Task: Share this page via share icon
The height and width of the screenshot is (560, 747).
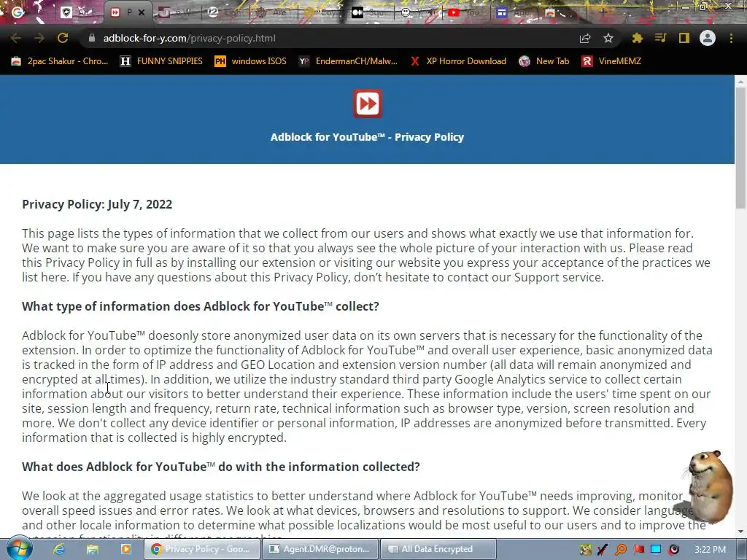Action: pyautogui.click(x=585, y=38)
